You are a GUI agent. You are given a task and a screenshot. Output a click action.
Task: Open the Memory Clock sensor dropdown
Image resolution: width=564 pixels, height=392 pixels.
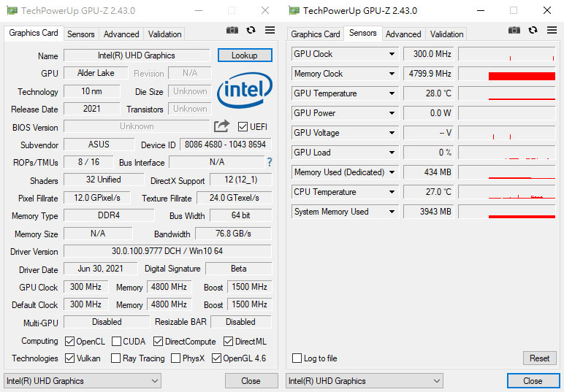pyautogui.click(x=392, y=74)
